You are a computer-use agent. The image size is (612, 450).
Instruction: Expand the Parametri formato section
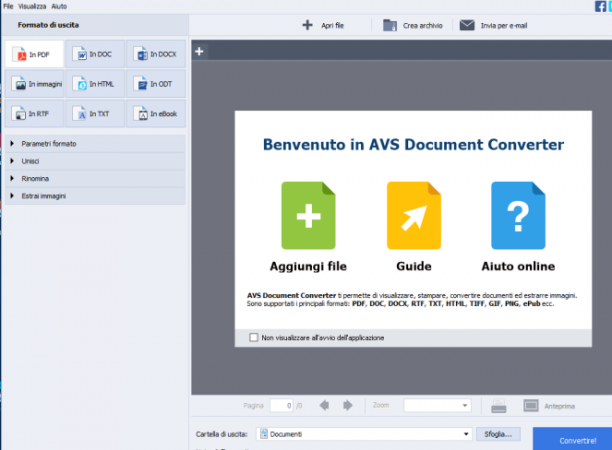tap(95, 144)
